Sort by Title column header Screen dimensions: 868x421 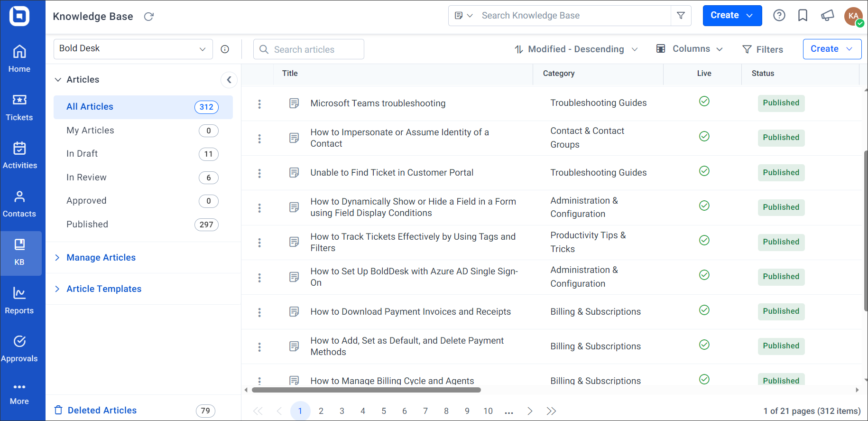[x=290, y=74]
